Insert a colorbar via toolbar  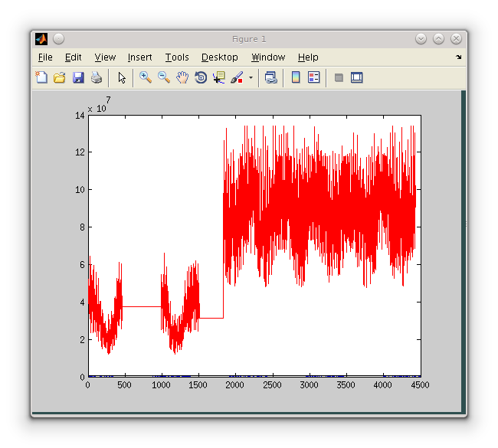click(296, 77)
